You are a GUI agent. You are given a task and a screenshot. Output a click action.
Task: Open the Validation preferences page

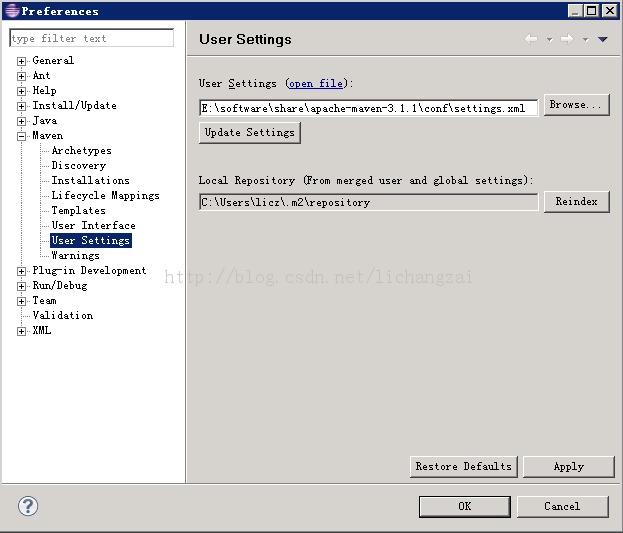point(62,316)
